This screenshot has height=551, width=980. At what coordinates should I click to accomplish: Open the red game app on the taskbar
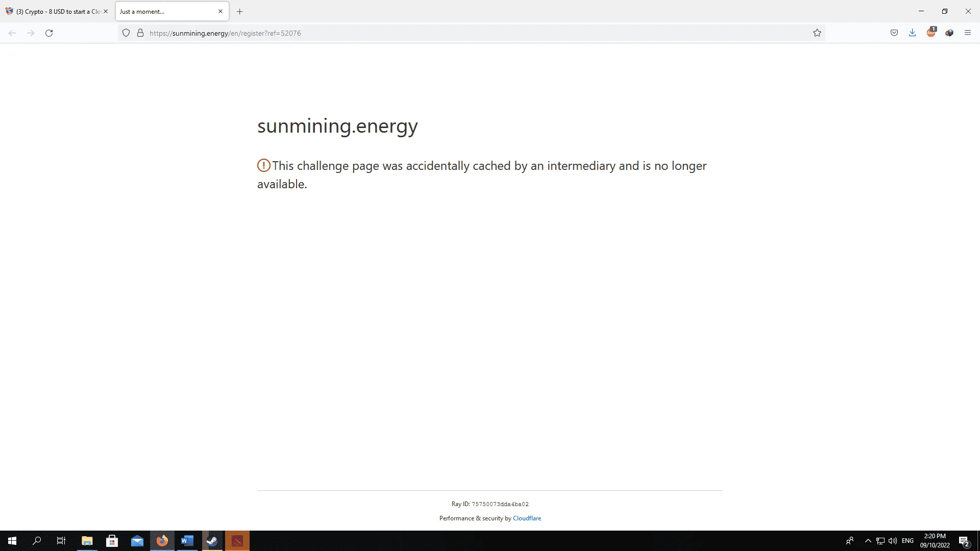[237, 541]
